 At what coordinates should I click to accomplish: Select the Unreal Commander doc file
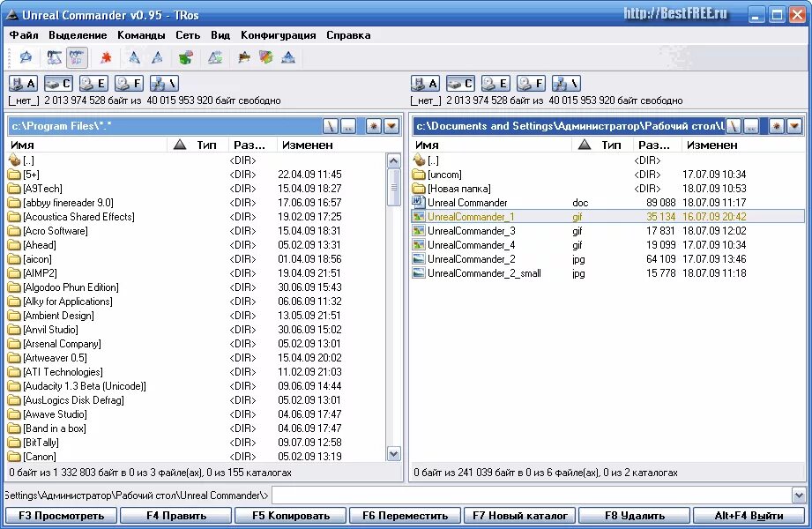click(x=608, y=203)
